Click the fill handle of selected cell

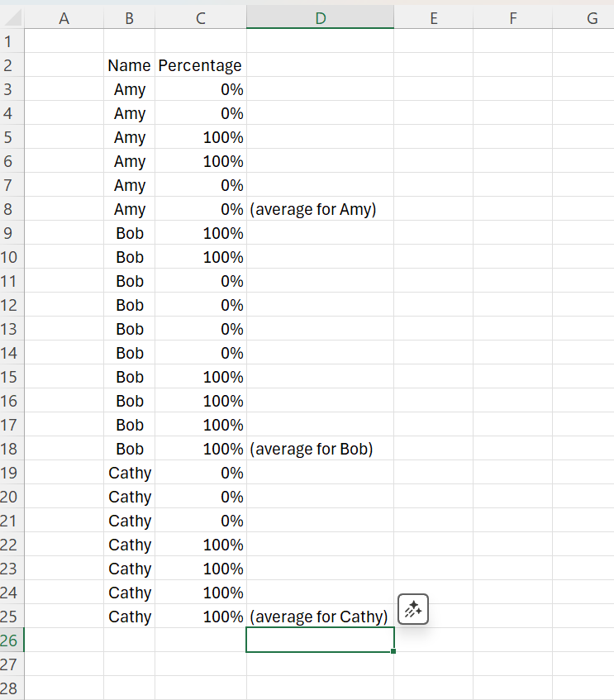393,651
